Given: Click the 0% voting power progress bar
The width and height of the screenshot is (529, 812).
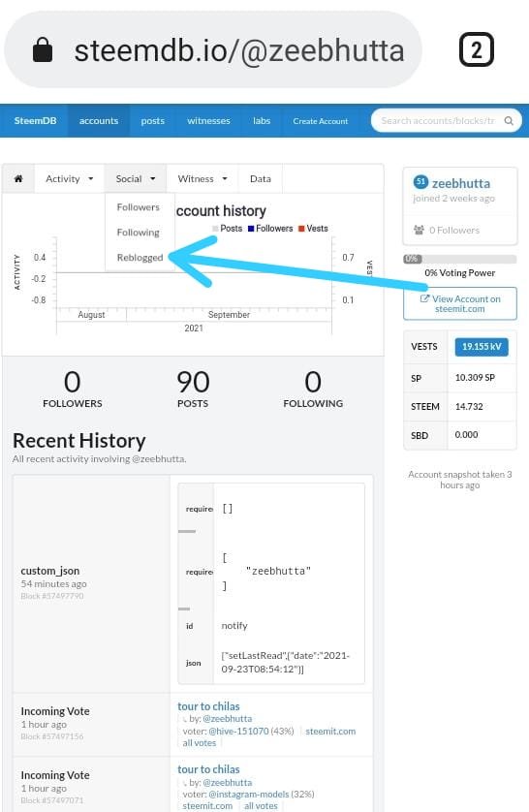Looking at the screenshot, I should coord(459,259).
